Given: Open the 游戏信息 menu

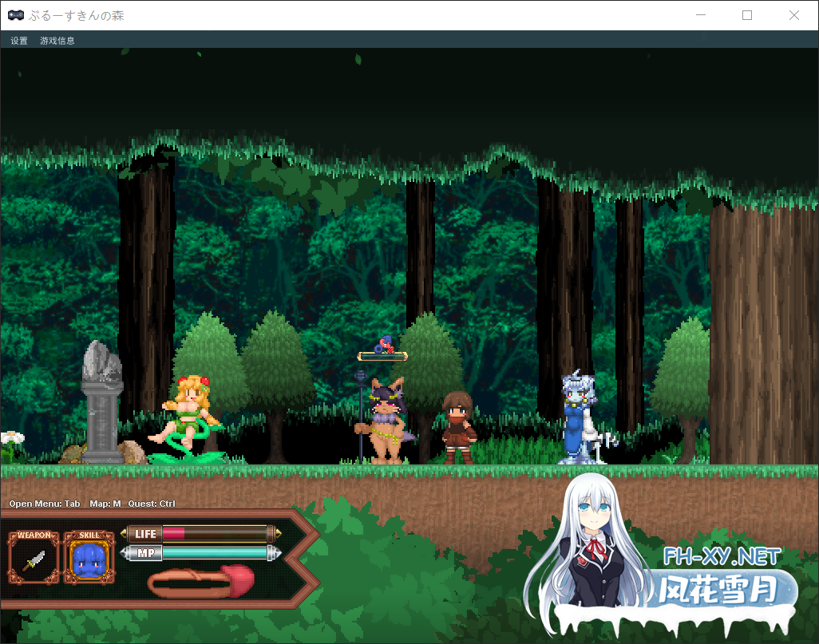Looking at the screenshot, I should point(55,40).
